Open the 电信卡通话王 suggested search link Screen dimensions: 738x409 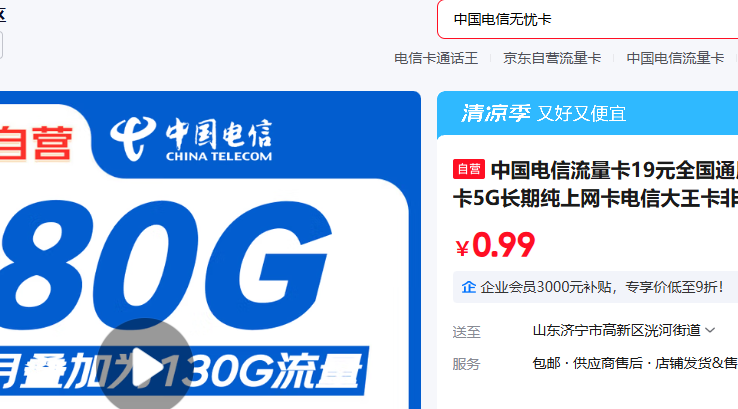coord(436,58)
